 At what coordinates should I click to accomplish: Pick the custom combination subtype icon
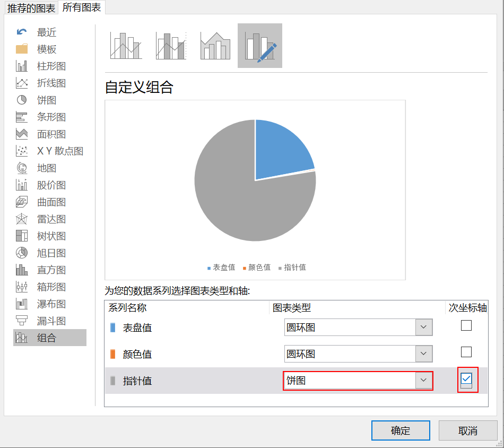[260, 46]
